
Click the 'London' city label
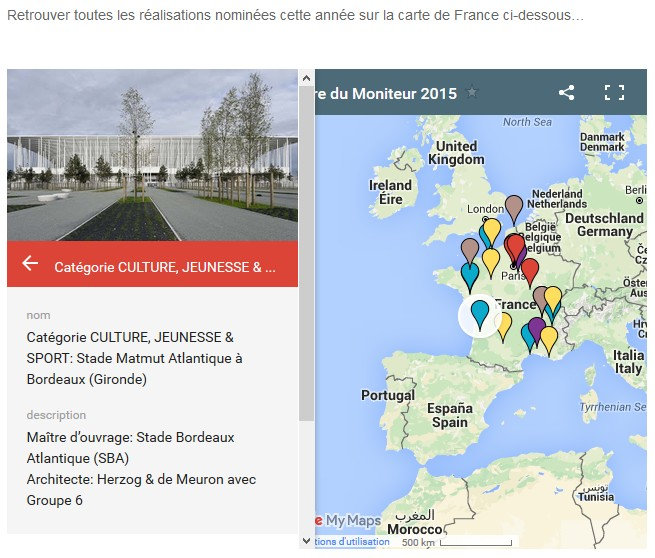pyautogui.click(x=485, y=209)
